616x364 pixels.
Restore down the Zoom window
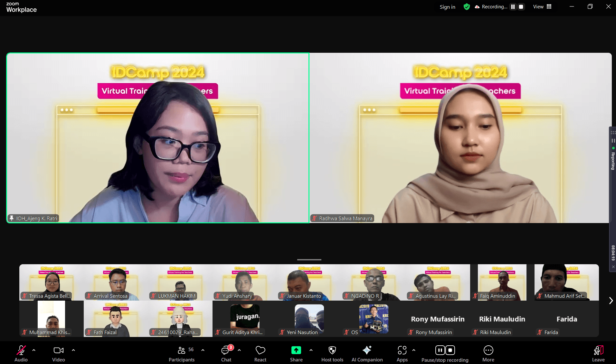pos(590,6)
